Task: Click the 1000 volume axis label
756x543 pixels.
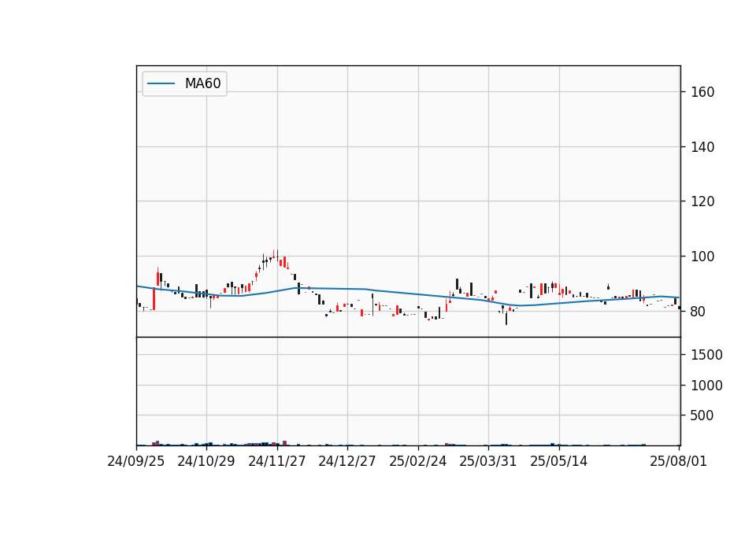Action: pyautogui.click(x=706, y=386)
